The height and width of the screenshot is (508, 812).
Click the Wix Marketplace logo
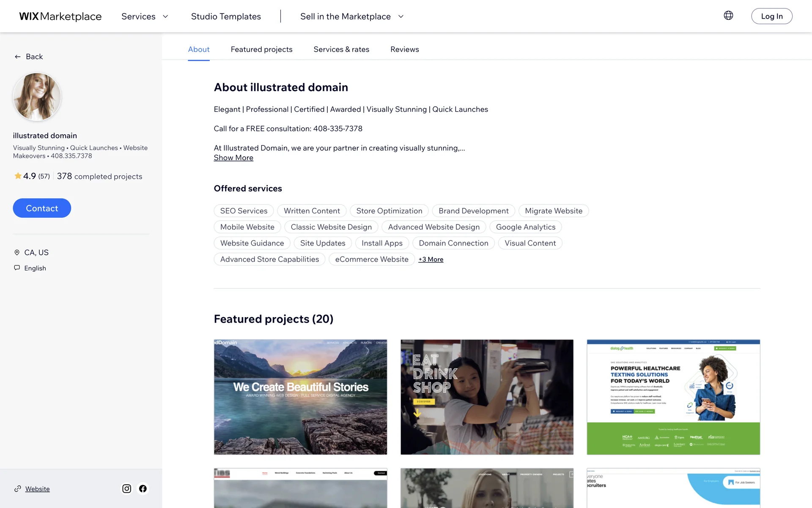point(60,17)
